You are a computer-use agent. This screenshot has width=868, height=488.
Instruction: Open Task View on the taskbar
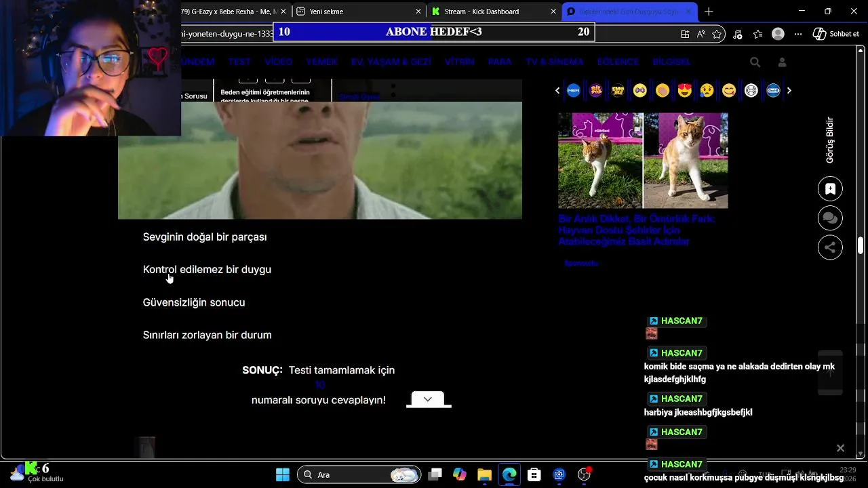tap(435, 474)
